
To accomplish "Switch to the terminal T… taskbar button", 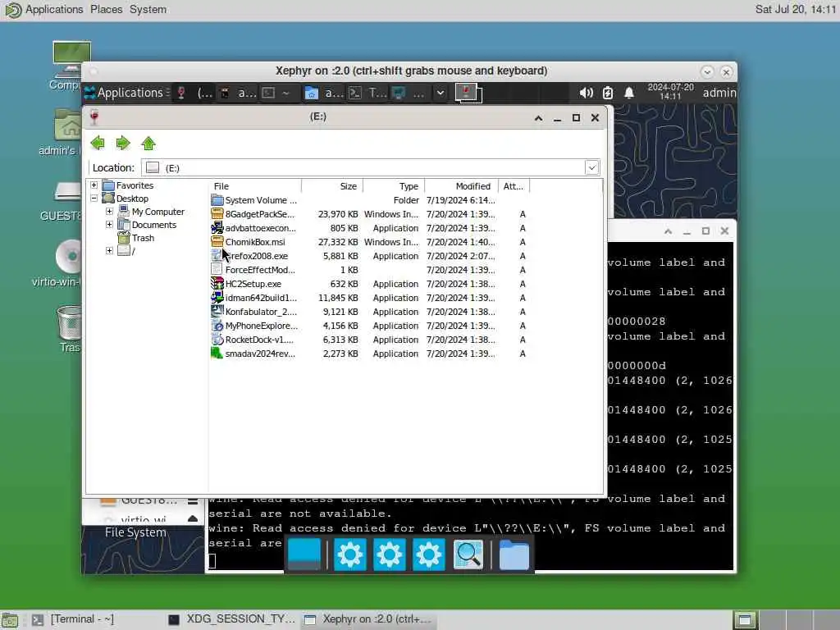I will (x=367, y=93).
